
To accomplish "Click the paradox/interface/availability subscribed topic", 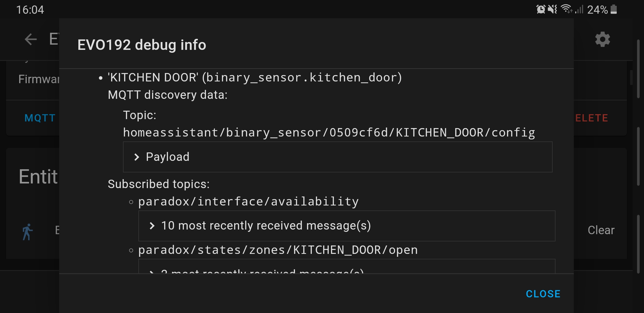I will tap(248, 201).
